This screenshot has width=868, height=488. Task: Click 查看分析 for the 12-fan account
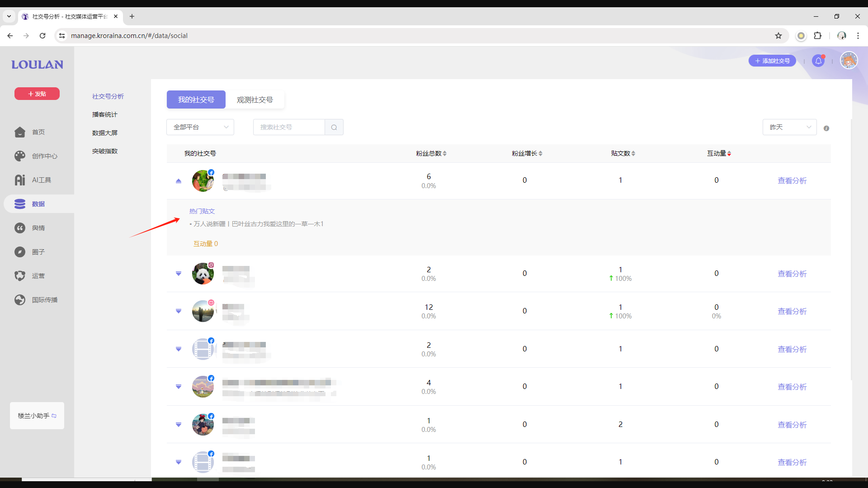pyautogui.click(x=792, y=311)
